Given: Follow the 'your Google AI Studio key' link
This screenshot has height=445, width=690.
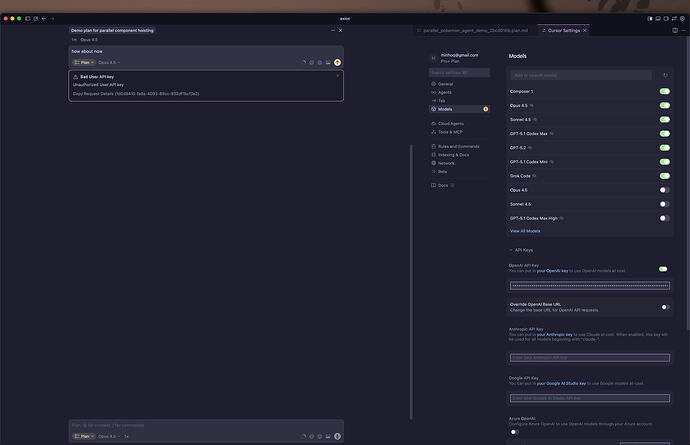Looking at the screenshot, I should pos(561,384).
